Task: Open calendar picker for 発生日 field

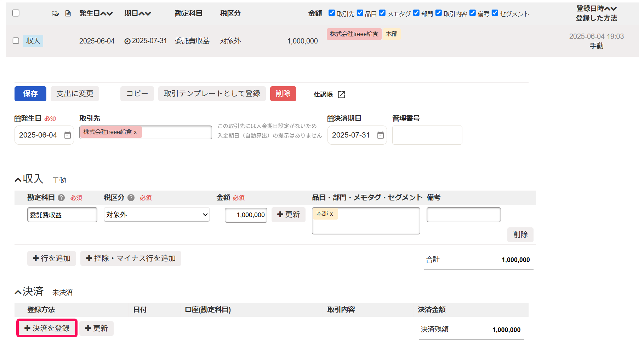Action: point(68,135)
